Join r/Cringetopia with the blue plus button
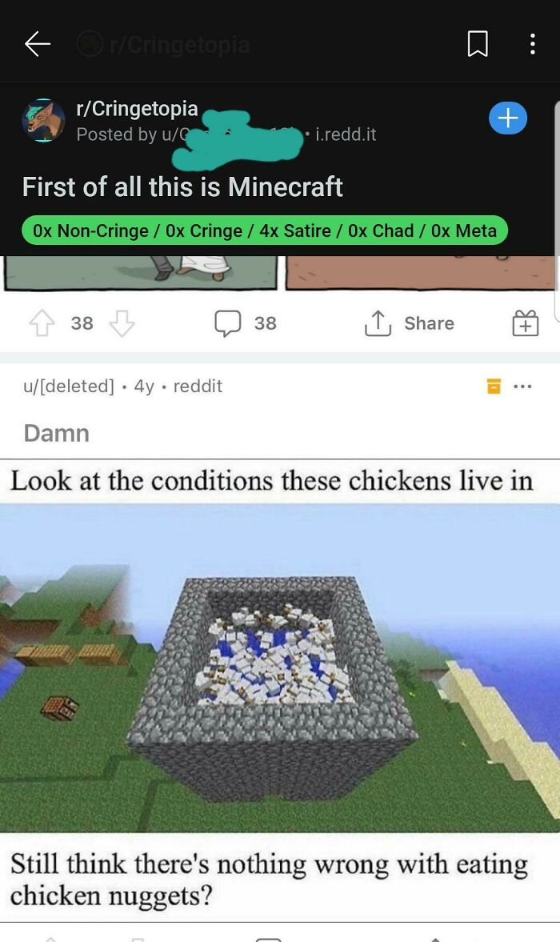 tap(508, 118)
